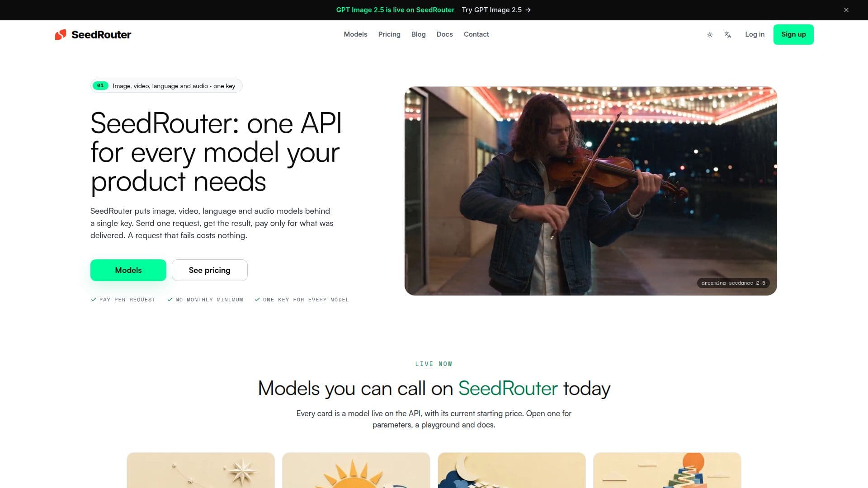Image resolution: width=868 pixels, height=488 pixels.
Task: Open the model card with moon and clouds
Action: point(512,470)
